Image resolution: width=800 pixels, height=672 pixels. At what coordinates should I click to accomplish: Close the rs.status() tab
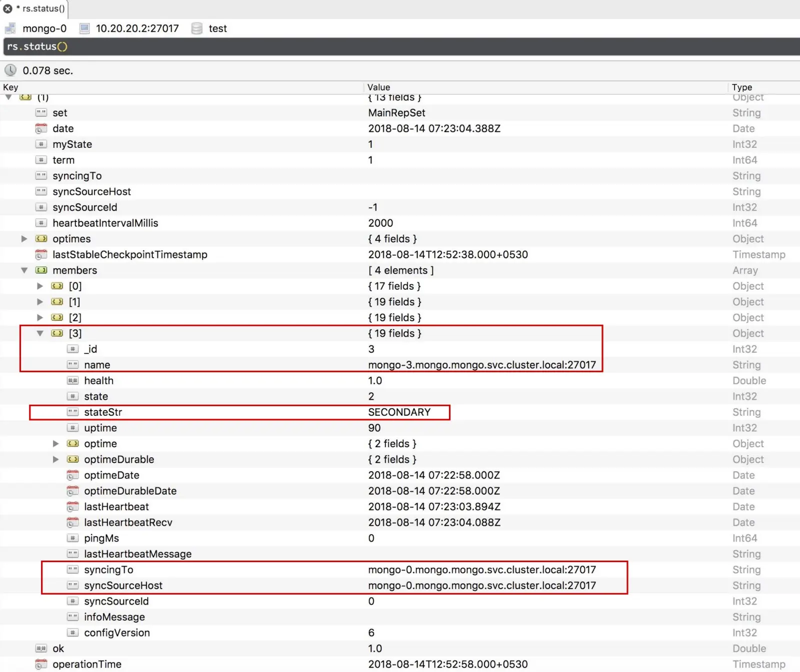pyautogui.click(x=7, y=8)
